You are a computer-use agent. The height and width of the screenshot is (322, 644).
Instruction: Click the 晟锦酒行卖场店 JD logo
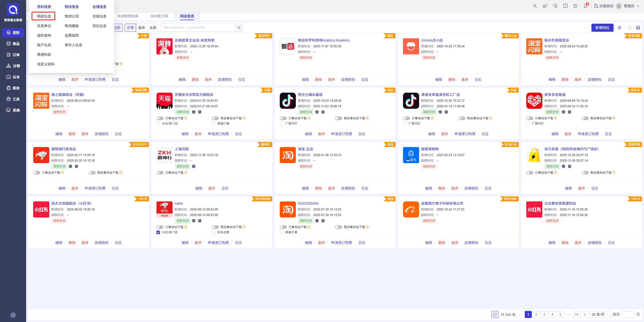[41, 155]
